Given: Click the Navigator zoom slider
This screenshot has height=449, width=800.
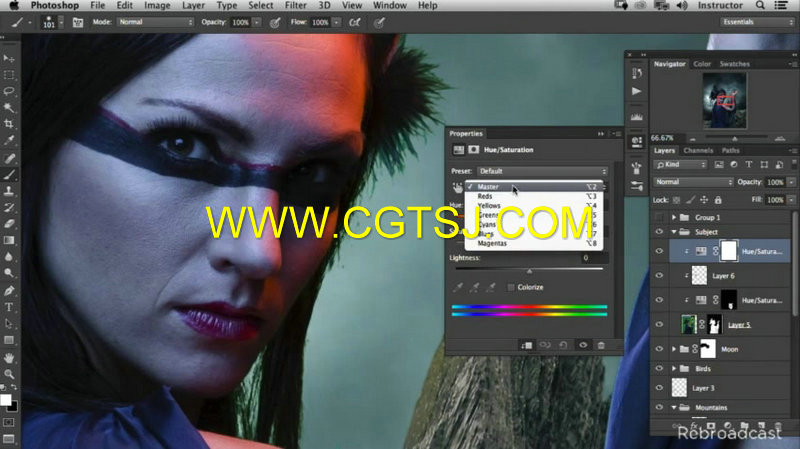Looking at the screenshot, I should pos(735,138).
